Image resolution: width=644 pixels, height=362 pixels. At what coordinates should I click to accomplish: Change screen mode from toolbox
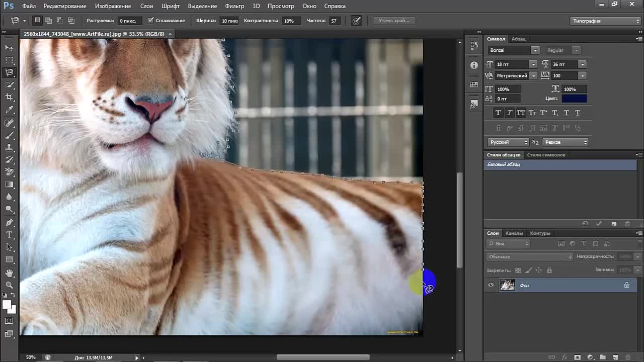tap(9, 333)
